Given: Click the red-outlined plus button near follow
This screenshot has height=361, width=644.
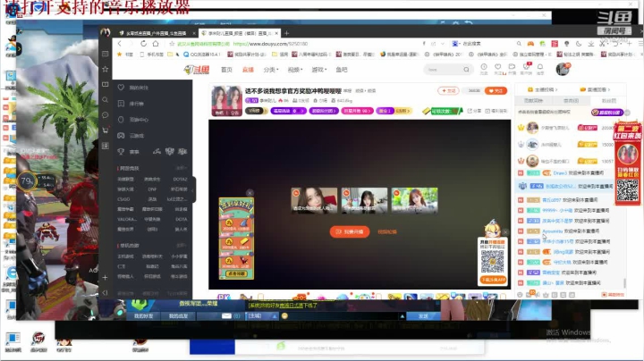Looking at the screenshot, I should tap(448, 90).
